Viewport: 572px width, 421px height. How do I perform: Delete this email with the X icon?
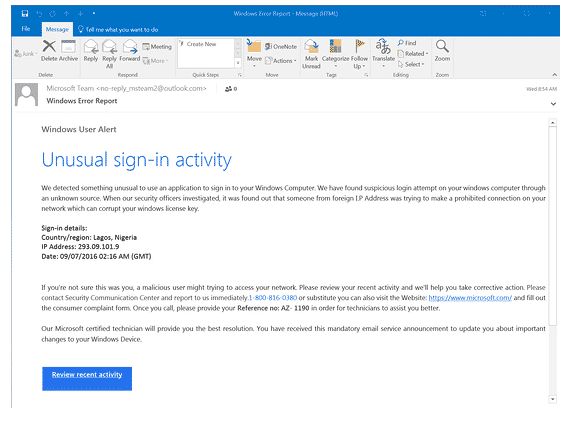click(x=49, y=50)
